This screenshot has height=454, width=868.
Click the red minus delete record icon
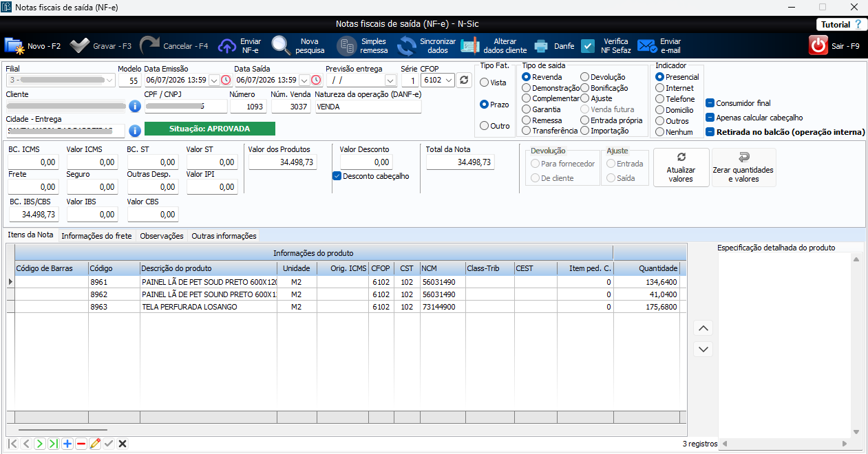tap(81, 444)
